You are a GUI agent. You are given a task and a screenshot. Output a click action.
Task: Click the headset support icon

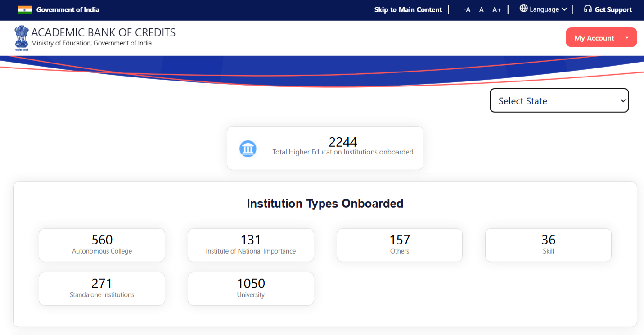[x=587, y=9]
